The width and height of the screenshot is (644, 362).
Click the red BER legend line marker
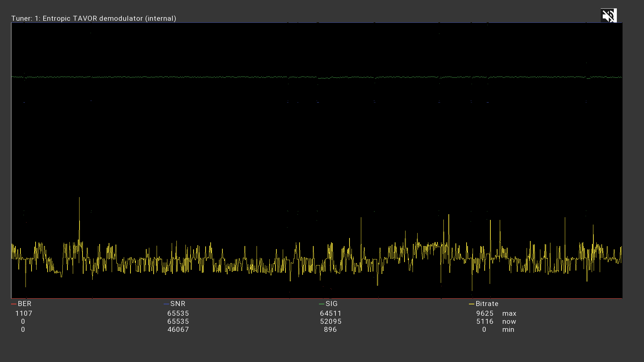pyautogui.click(x=14, y=304)
